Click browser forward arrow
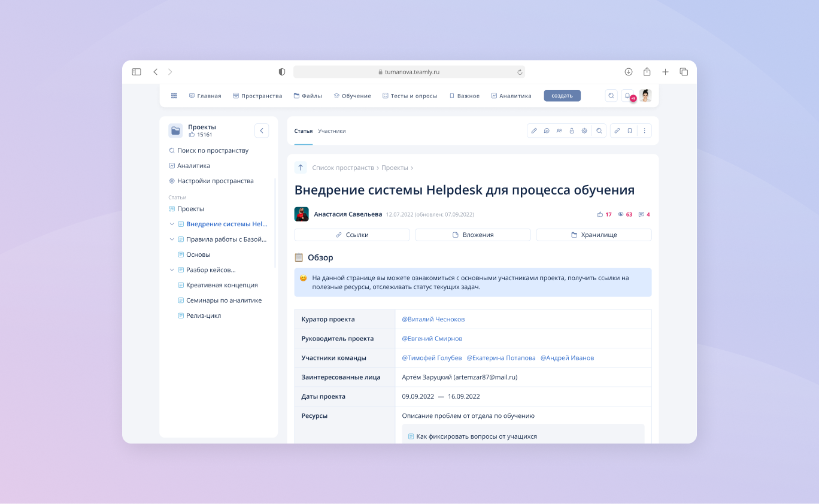 170,72
